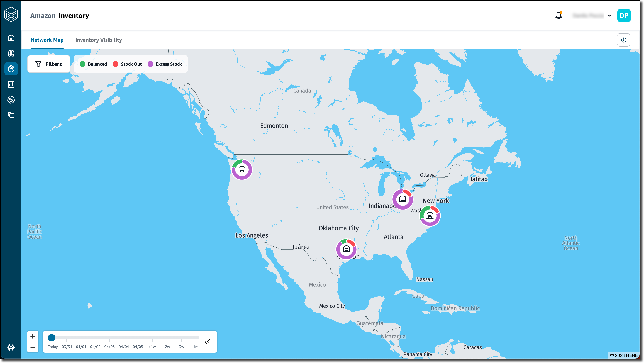Screen dimensions: 644x363
Task: Toggle the Excess Stock legend item
Action: (165, 64)
